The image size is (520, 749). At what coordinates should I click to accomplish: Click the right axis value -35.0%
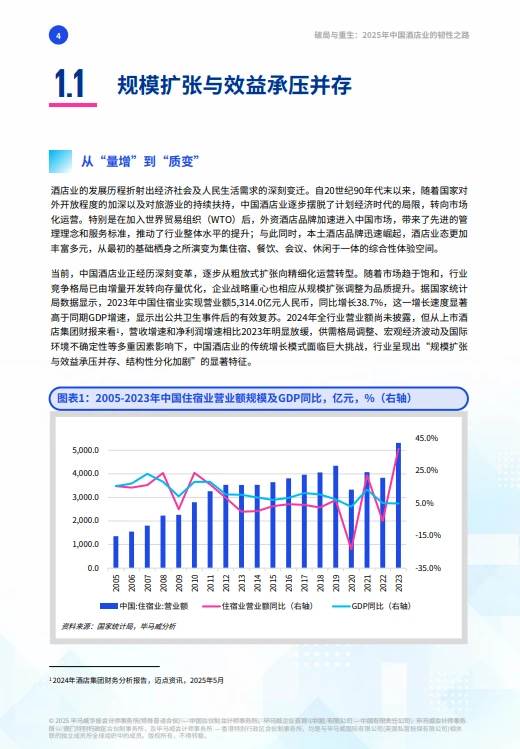[x=428, y=568]
